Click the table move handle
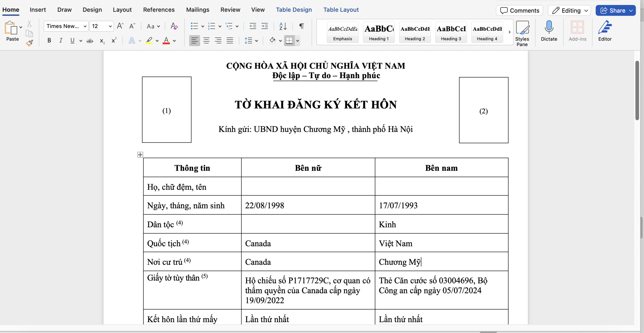The image size is (644, 333). coord(140,155)
